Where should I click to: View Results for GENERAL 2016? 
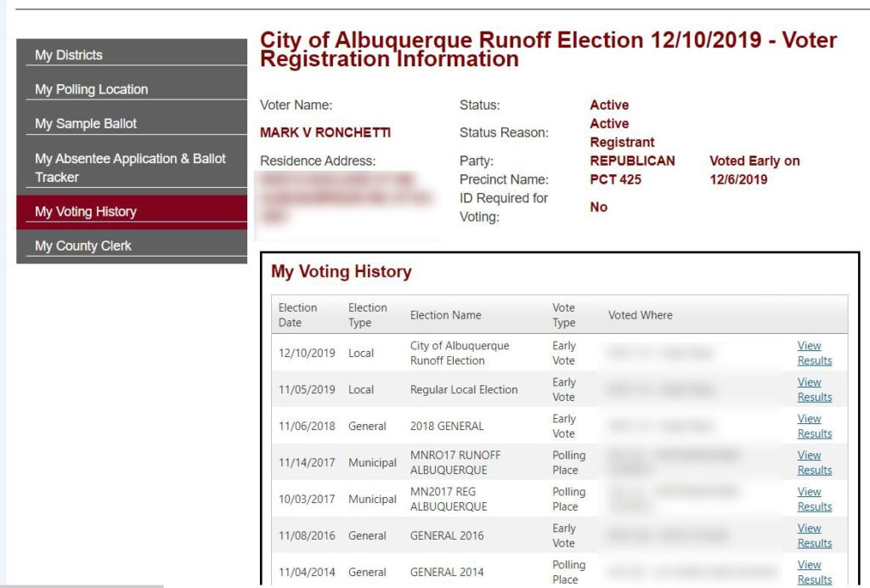tap(815, 536)
